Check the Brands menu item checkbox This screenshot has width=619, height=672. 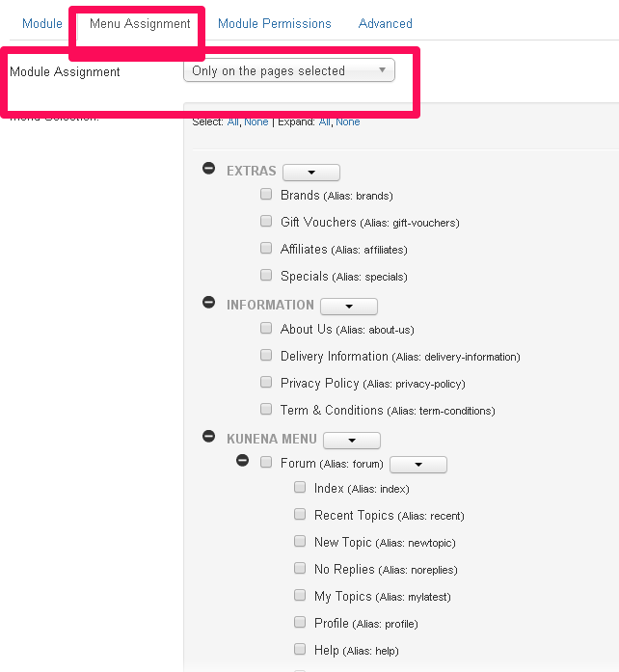[266, 194]
